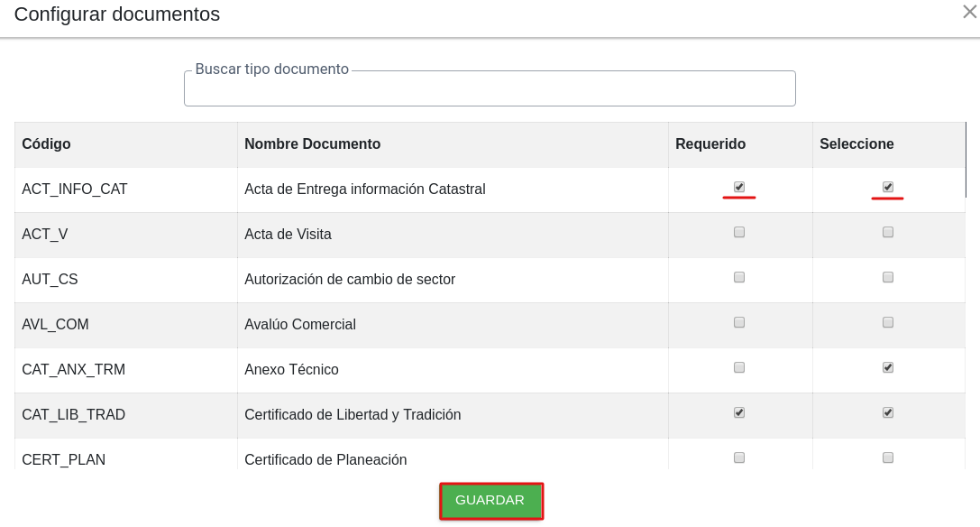This screenshot has width=980, height=527.
Task: Click the Código column header
Action: click(x=46, y=144)
